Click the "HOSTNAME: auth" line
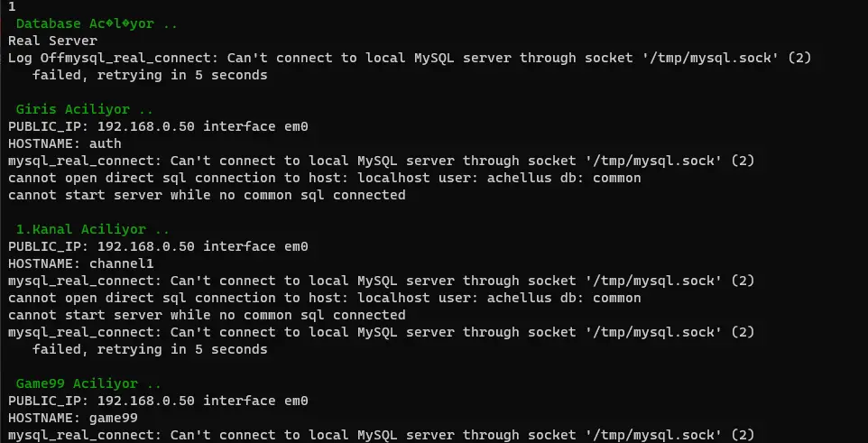 click(x=64, y=143)
